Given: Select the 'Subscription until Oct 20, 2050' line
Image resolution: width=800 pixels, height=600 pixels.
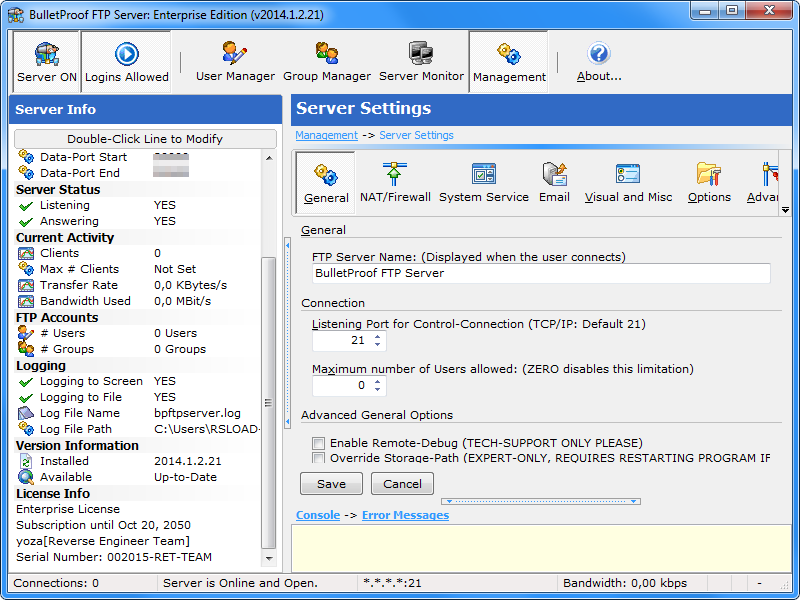Looking at the screenshot, I should pos(103,525).
